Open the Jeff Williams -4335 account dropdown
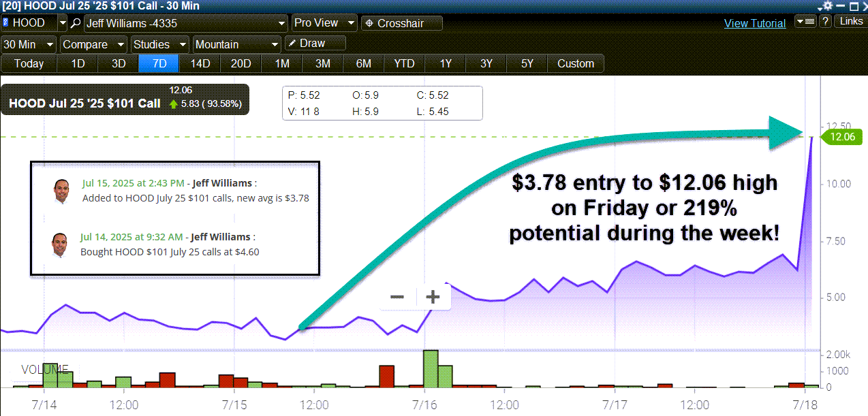868x416 pixels. coord(185,23)
